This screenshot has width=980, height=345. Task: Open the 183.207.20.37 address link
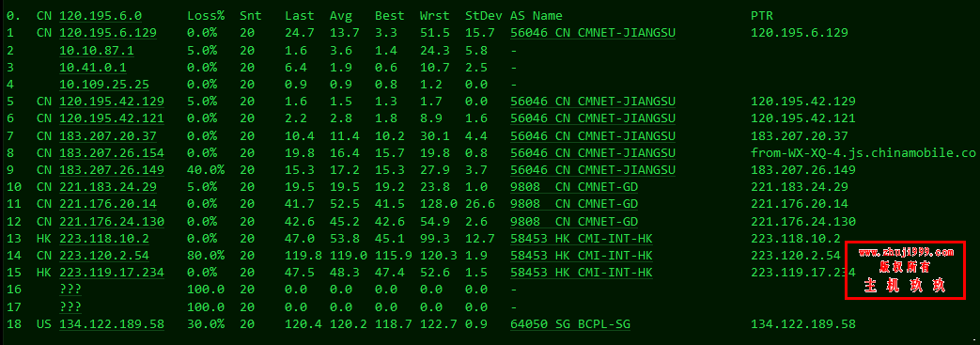click(108, 135)
